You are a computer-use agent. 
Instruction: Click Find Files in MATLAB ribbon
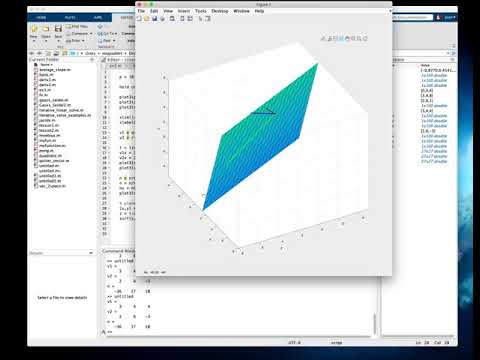(x=77, y=26)
